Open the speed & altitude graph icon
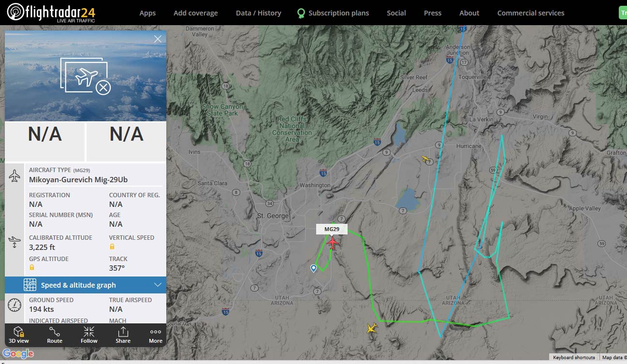The image size is (627, 364). point(30,285)
